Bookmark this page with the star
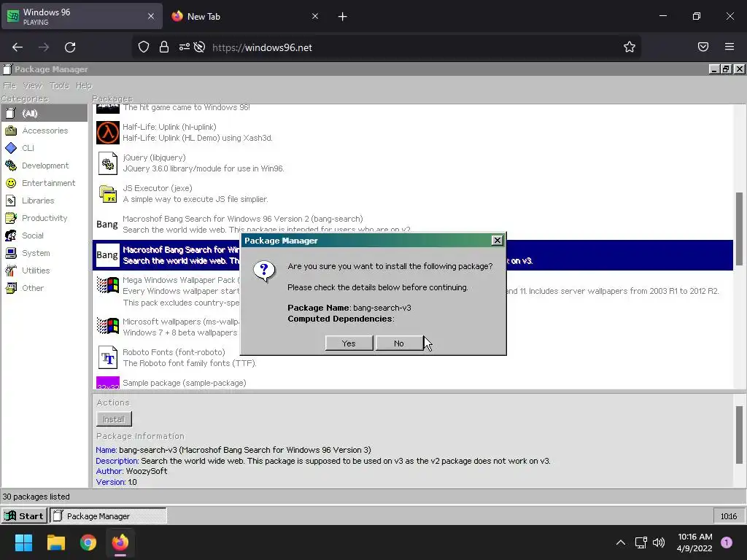The image size is (747, 560). tap(630, 47)
